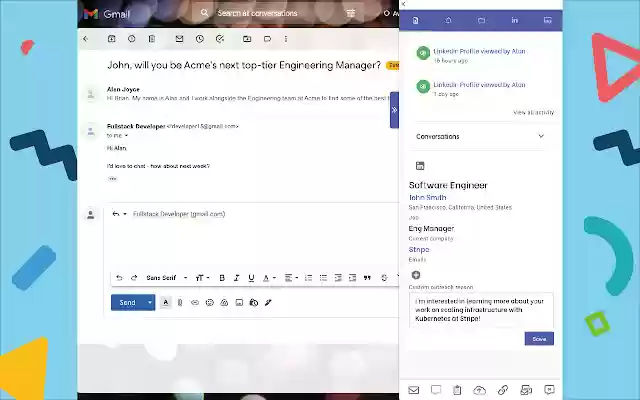
Task: Close the extension side panel
Action: click(403, 4)
